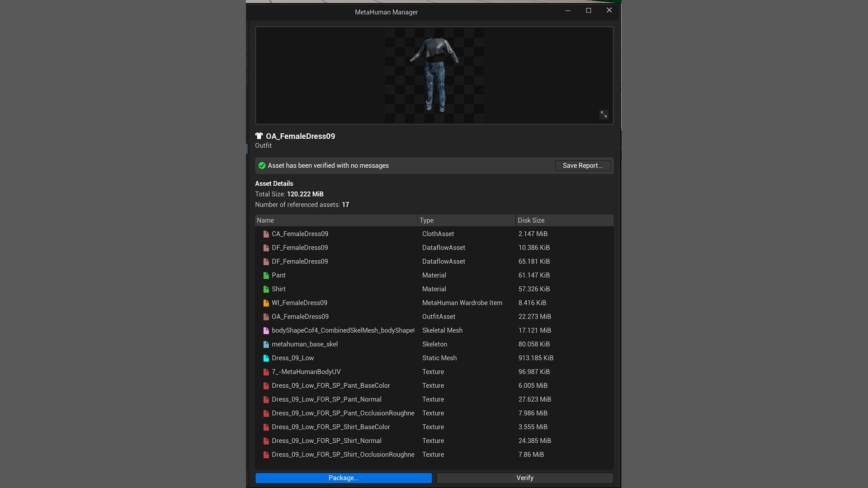Click the ClothAsset type cell
Viewport: 868px width, 488px height.
click(x=438, y=234)
